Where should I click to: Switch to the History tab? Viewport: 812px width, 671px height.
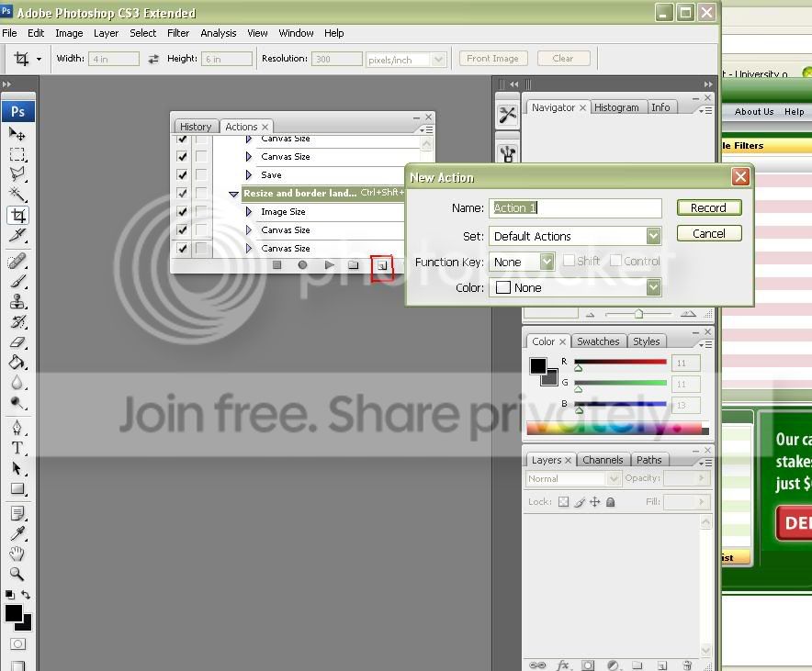pyautogui.click(x=195, y=127)
